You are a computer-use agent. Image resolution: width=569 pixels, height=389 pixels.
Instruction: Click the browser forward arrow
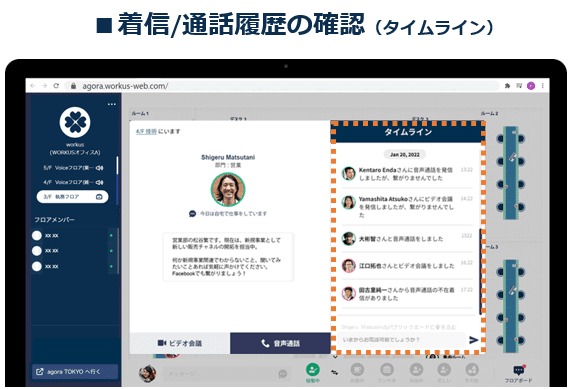[x=45, y=86]
